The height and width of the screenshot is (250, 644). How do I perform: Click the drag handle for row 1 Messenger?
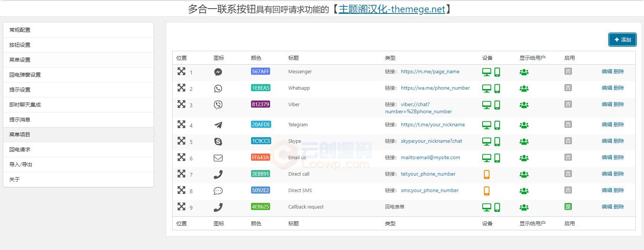pos(181,71)
